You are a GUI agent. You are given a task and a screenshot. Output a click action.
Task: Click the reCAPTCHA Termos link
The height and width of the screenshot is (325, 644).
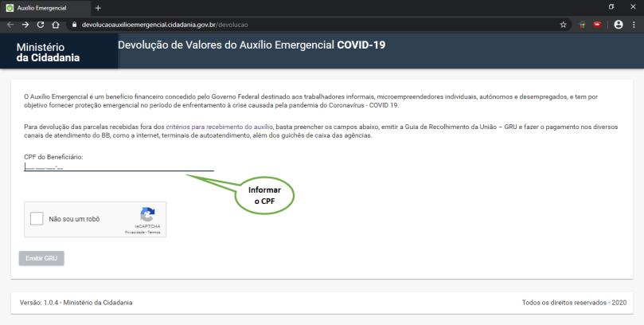pyautogui.click(x=154, y=233)
